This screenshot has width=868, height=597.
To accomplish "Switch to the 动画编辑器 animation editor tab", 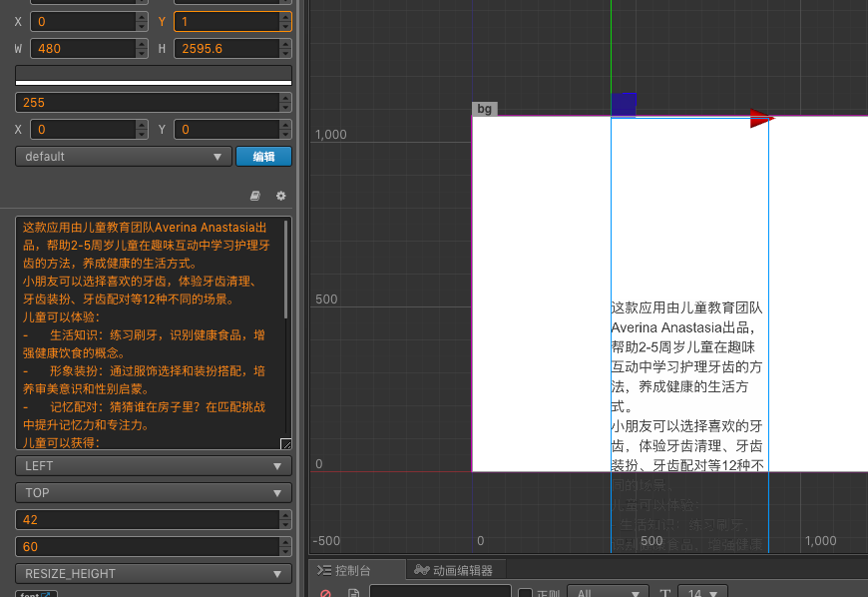I will click(453, 570).
